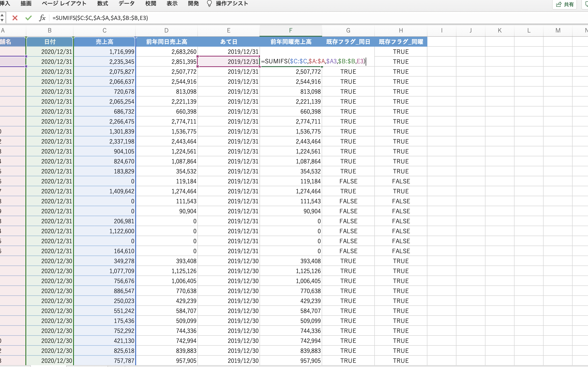588x367 pixels.
Task: Open comments via icon at top right
Action: (586, 4)
